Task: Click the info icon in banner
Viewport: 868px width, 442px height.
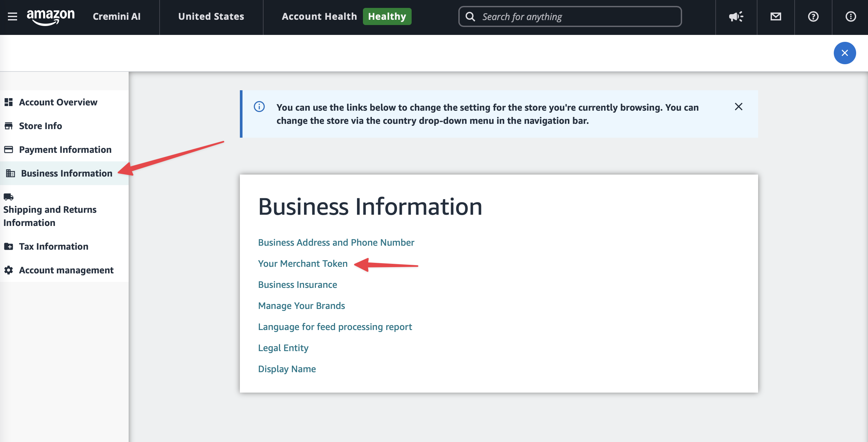Action: tap(259, 107)
